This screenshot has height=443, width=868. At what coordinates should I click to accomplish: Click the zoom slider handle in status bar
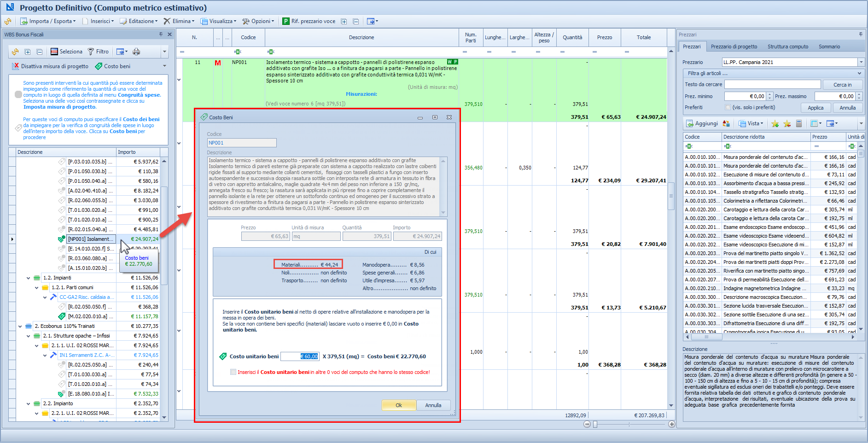pyautogui.click(x=595, y=424)
